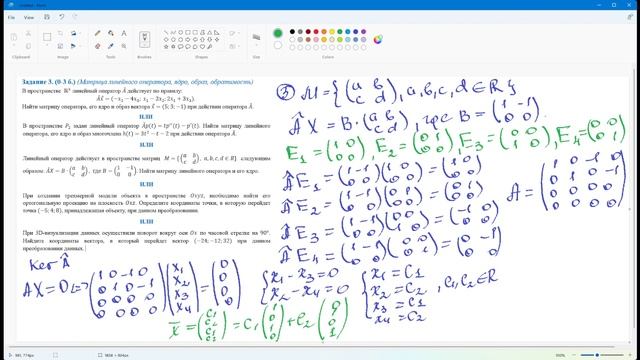Image resolution: width=640 pixels, height=360 pixels.
Task: Open the View menu
Action: [x=29, y=17]
